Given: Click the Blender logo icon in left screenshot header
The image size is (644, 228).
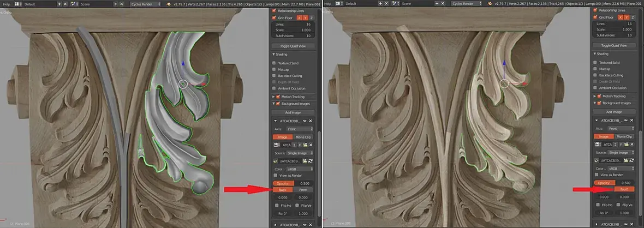Looking at the screenshot, I should [169, 4].
